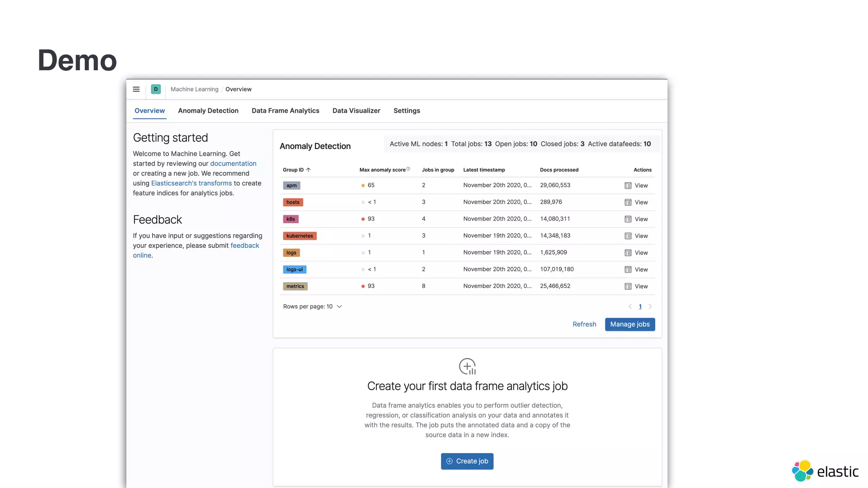Click the Elastic logo
Screen dimensions: 868x488
(x=825, y=471)
